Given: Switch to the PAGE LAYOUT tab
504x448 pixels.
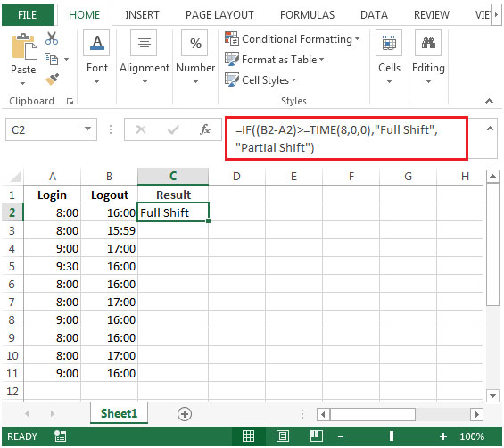Looking at the screenshot, I should click(219, 15).
